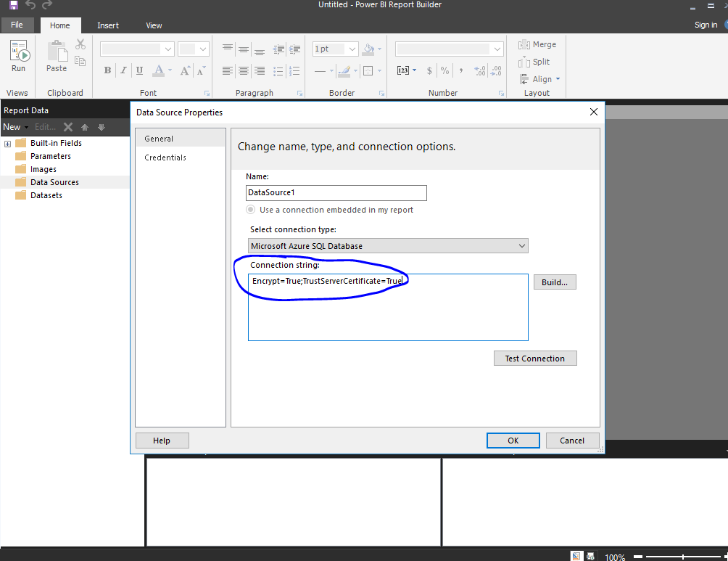
Task: Open the font size dropdown
Action: coord(203,49)
